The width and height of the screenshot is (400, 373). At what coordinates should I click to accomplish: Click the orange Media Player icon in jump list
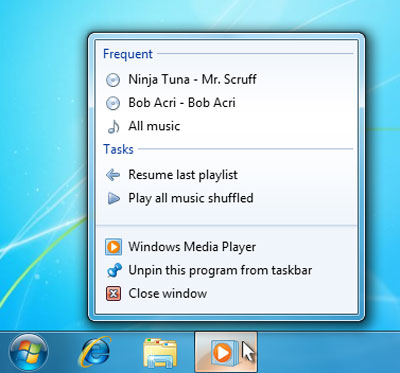(113, 247)
